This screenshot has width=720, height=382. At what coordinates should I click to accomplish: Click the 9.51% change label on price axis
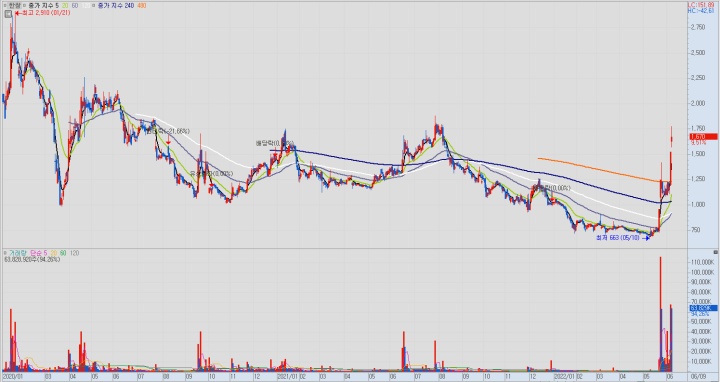click(698, 143)
